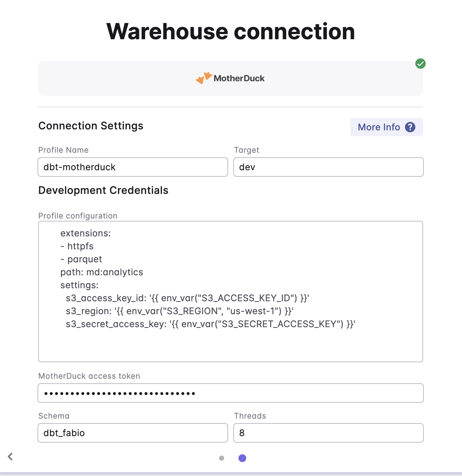Click the MotherDuck warehouse card
This screenshot has height=476, width=462.
(230, 78)
